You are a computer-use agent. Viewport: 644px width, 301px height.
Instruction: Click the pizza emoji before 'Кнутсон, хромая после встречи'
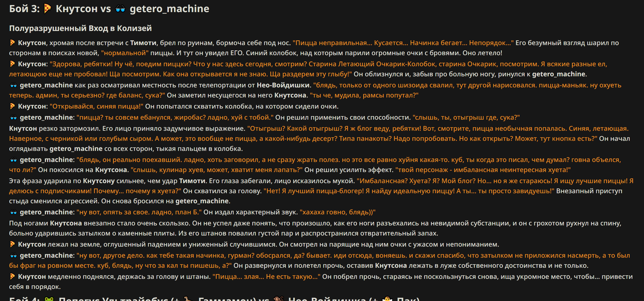[12, 43]
